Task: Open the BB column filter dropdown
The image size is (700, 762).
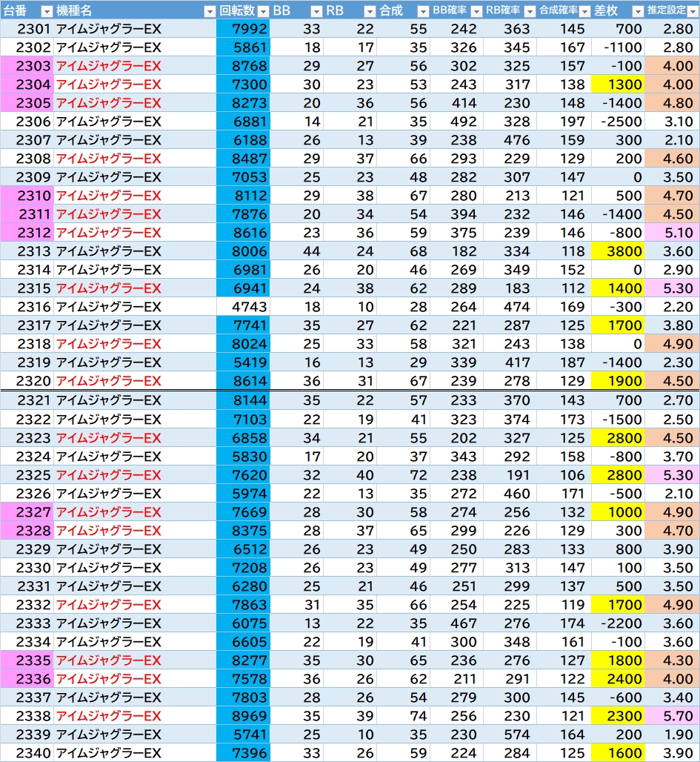Action: pyautogui.click(x=316, y=11)
